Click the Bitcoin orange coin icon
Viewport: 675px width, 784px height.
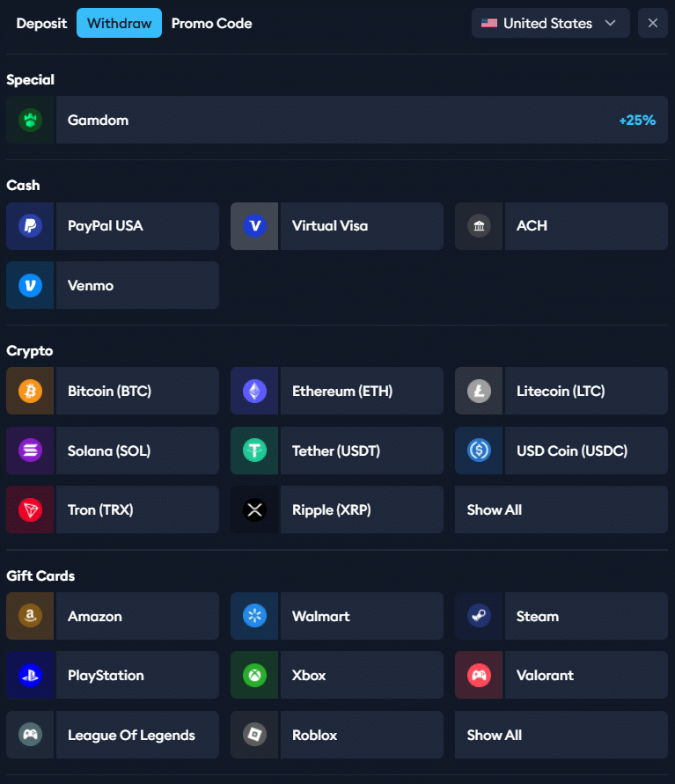(30, 391)
